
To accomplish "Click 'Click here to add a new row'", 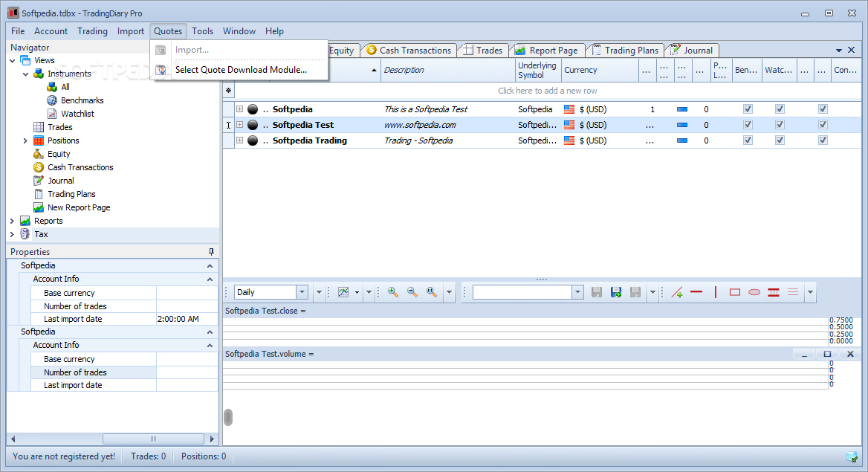I will tap(548, 91).
